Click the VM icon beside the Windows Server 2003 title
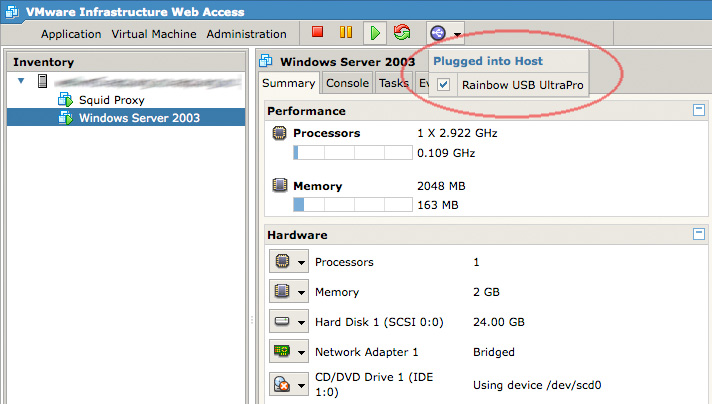This screenshot has height=404, width=712. 266,60
